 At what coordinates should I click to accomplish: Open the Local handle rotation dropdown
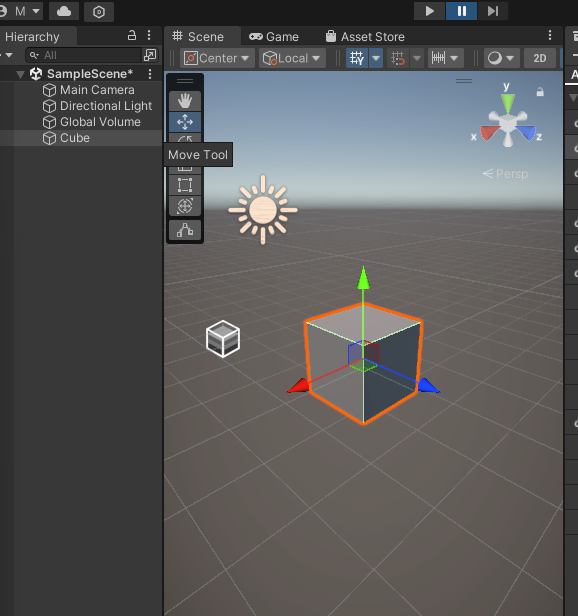pos(292,59)
